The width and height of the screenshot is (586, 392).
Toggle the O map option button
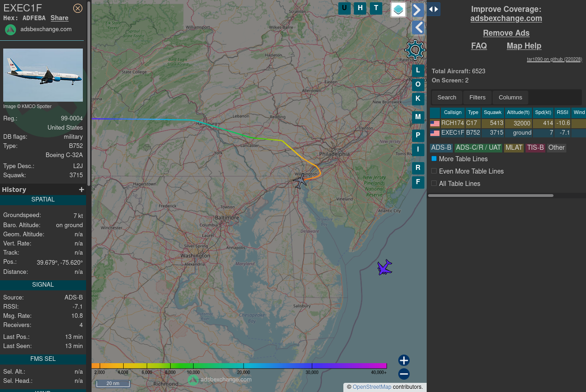(x=418, y=85)
